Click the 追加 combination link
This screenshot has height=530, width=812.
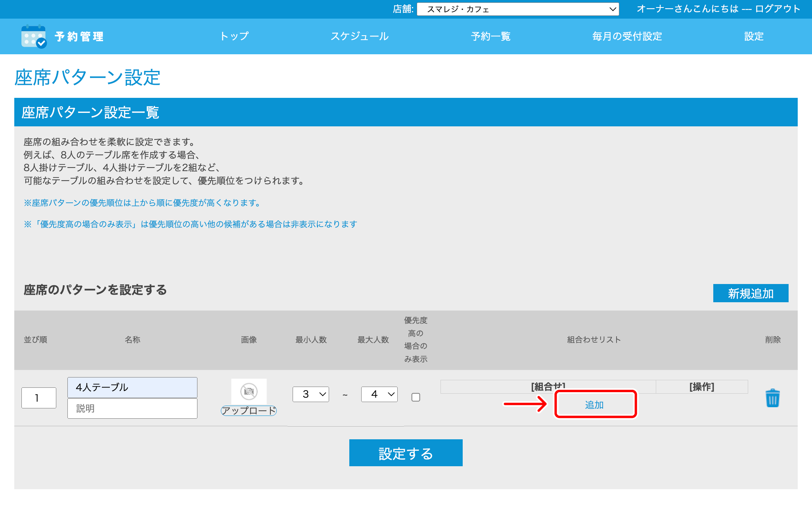[594, 404]
